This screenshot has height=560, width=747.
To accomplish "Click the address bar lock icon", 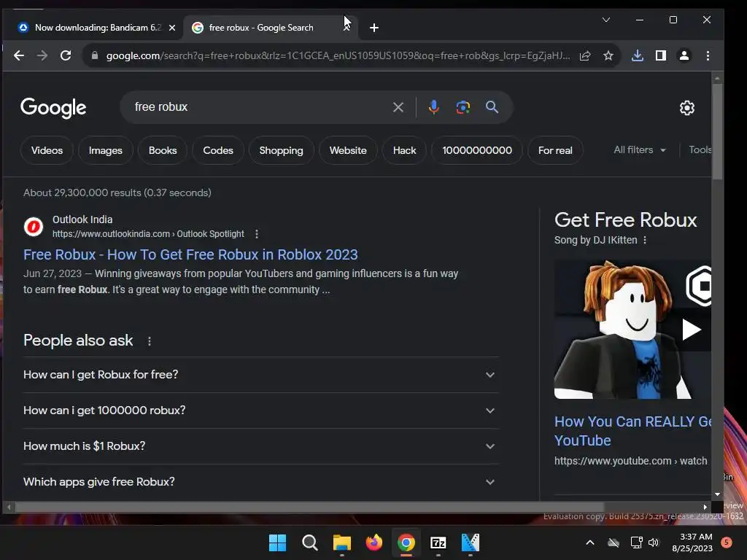I will [x=95, y=55].
